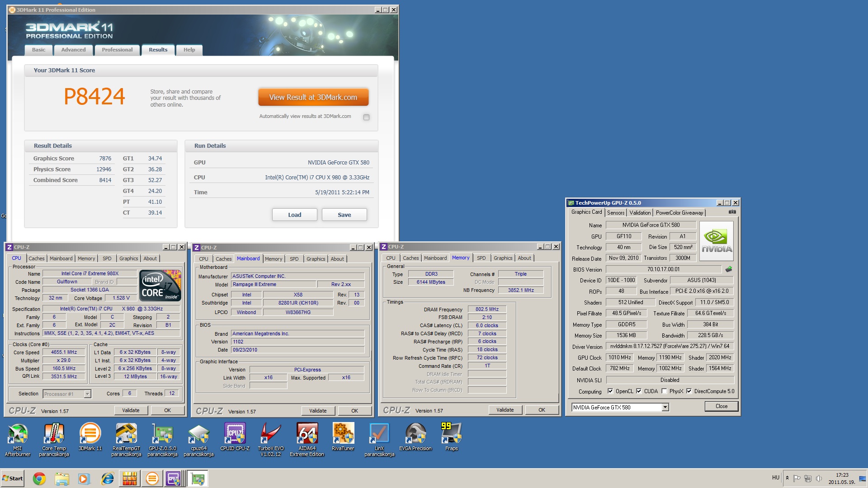The height and width of the screenshot is (488, 868).
Task: Click the NVIDIA logo in GPU-Z
Action: pyautogui.click(x=716, y=241)
